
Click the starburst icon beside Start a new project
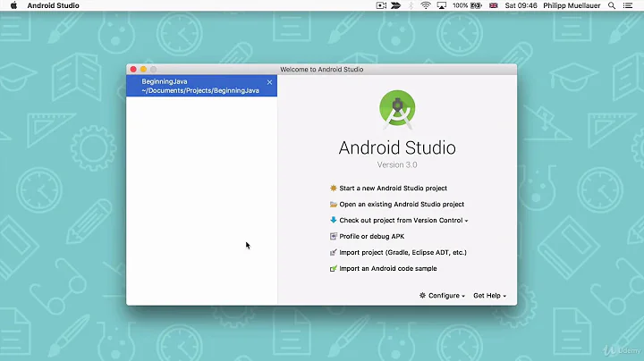tap(334, 188)
